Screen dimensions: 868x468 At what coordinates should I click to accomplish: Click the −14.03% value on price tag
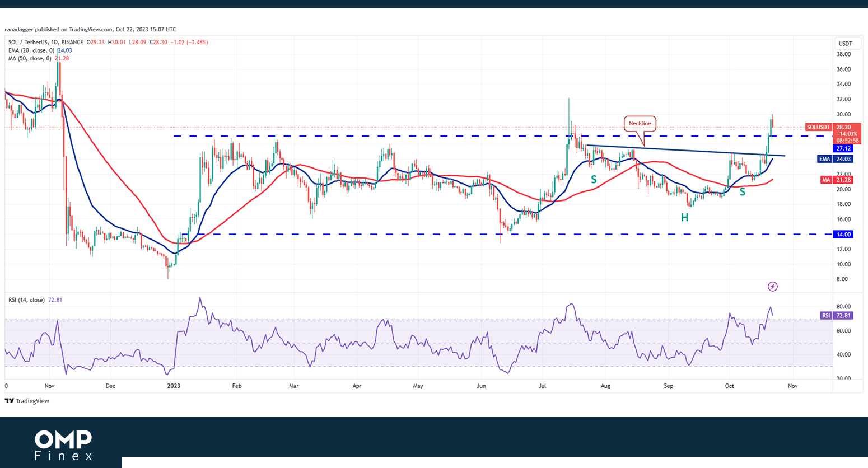(x=846, y=134)
